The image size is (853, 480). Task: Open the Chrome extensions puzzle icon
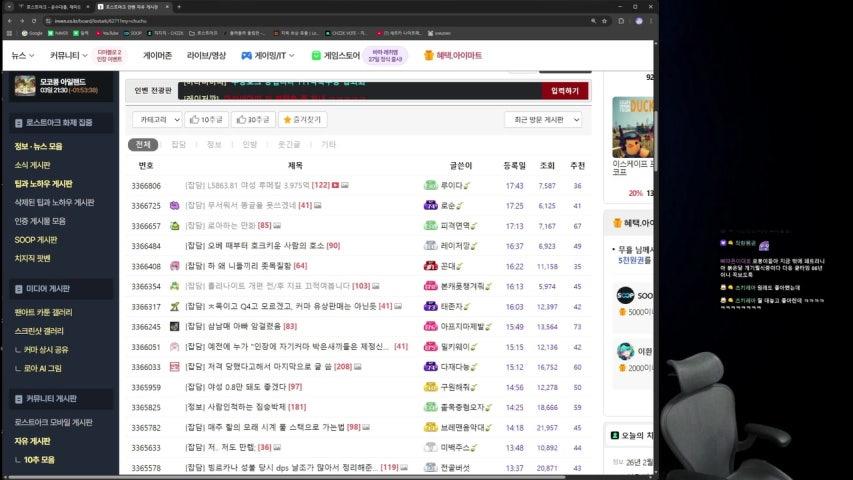(621, 21)
